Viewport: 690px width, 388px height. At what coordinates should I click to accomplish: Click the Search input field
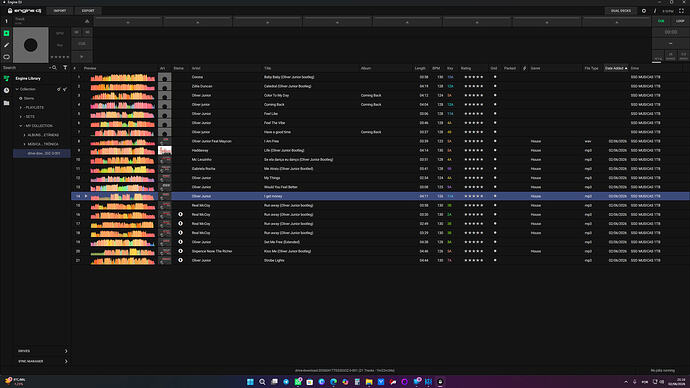26,68
